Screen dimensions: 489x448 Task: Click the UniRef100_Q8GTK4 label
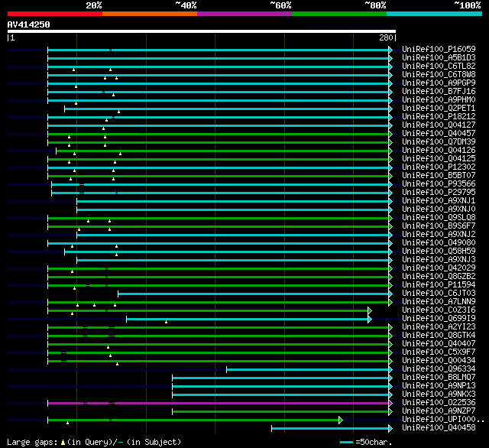coord(439,336)
